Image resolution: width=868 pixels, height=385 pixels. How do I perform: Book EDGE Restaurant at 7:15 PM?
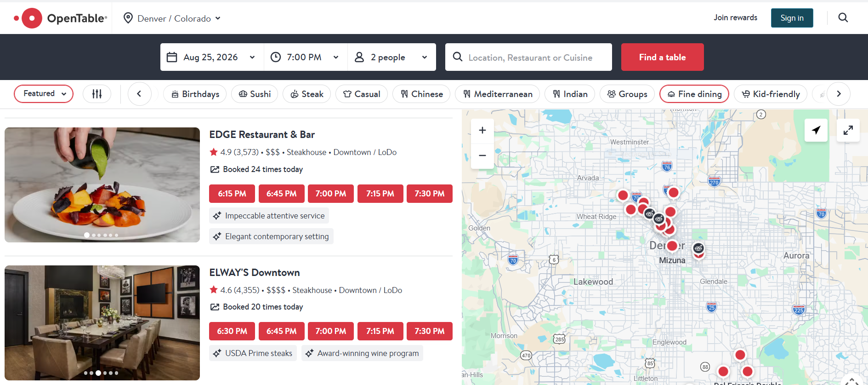380,194
